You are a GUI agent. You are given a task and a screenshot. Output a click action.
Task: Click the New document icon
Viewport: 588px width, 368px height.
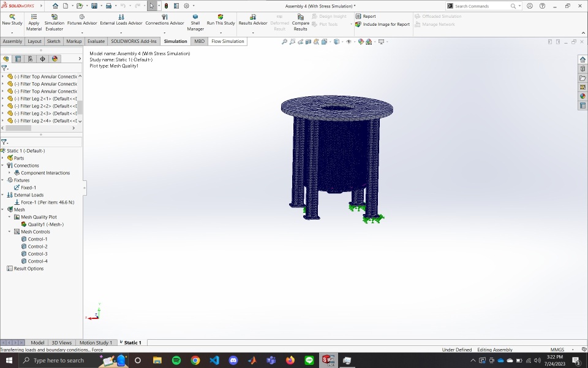(x=66, y=6)
